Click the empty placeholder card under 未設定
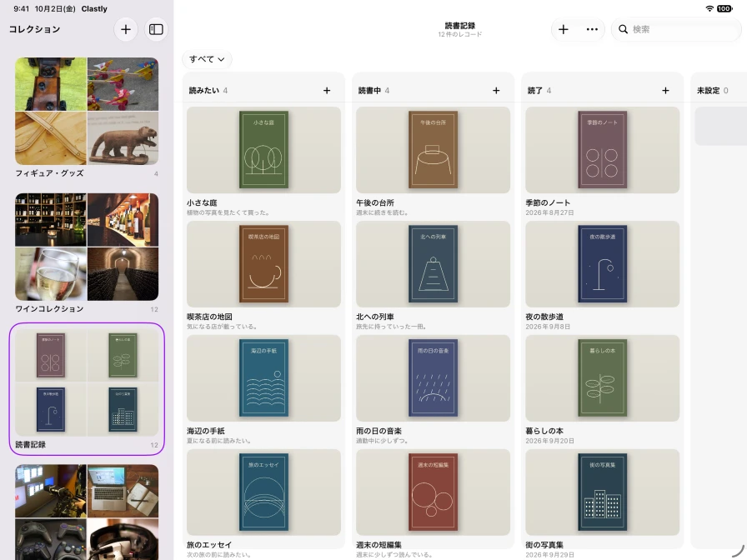 click(x=720, y=126)
